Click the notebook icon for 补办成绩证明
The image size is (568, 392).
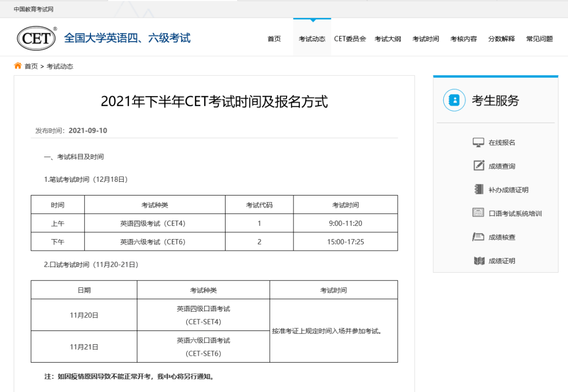click(x=479, y=189)
